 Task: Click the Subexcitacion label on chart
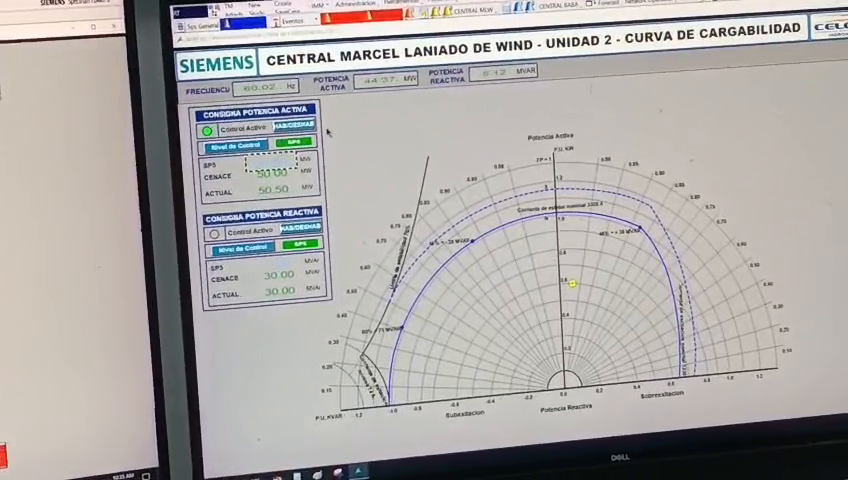pyautogui.click(x=465, y=414)
